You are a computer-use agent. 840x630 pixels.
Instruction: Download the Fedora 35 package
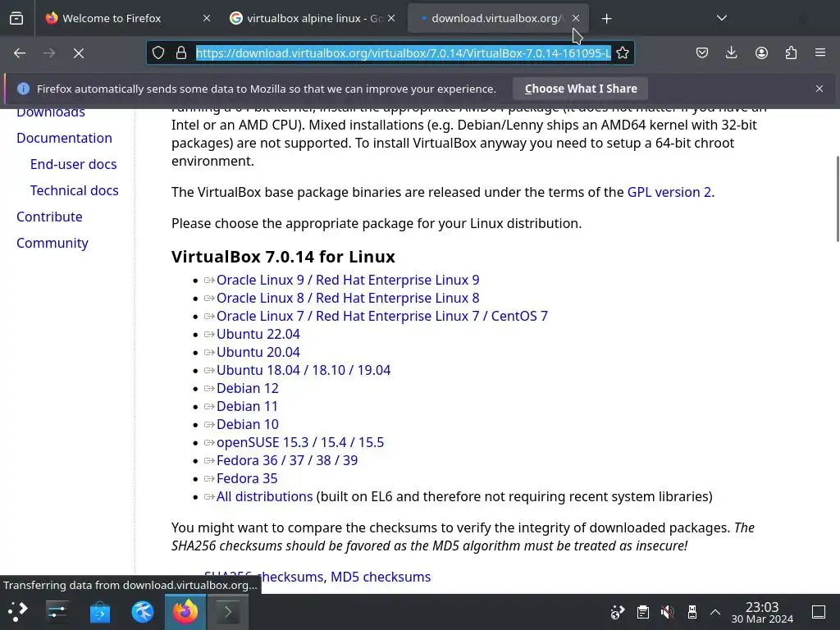point(247,478)
